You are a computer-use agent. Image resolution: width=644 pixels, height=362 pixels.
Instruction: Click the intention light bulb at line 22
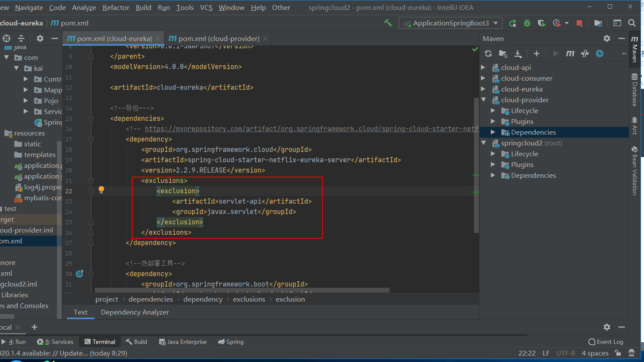point(101,189)
